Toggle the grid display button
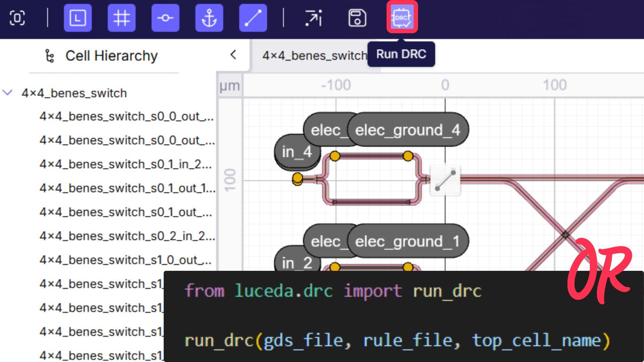This screenshot has height=362, width=644. [x=121, y=18]
